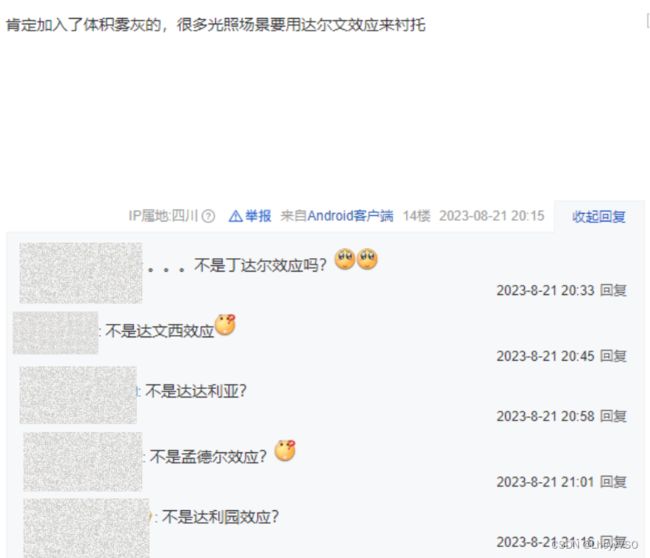Click the IP location help question icon
This screenshot has width=650, height=558.
pyautogui.click(x=208, y=216)
